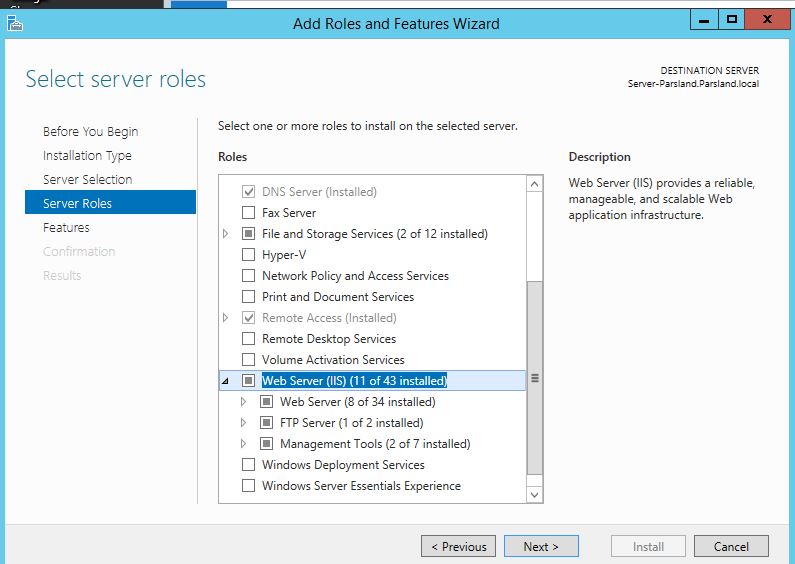Check the Fax Server role checkbox
The image size is (795, 564).
[249, 213]
